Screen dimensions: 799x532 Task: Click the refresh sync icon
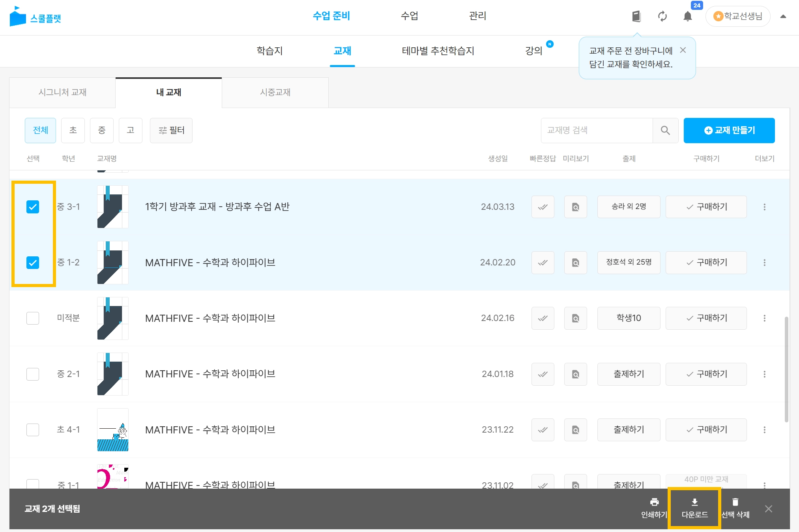tap(662, 17)
